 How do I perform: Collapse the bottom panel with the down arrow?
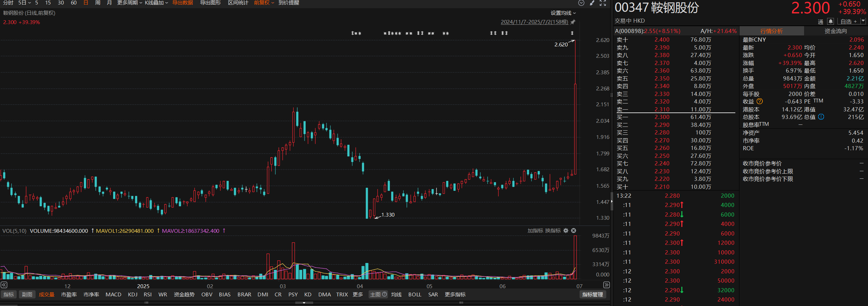click(304, 303)
